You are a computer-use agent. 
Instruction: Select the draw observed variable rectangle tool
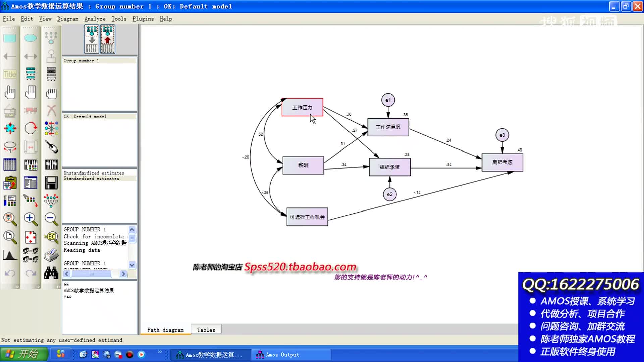click(10, 38)
